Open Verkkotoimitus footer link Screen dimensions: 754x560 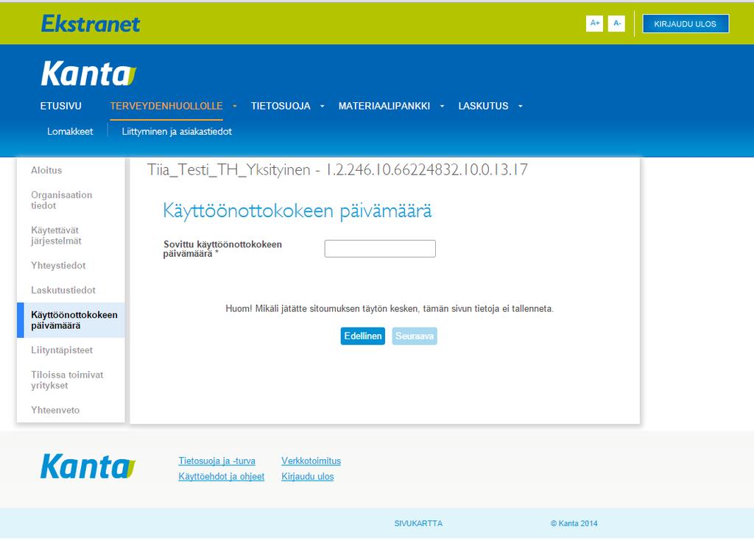click(311, 461)
